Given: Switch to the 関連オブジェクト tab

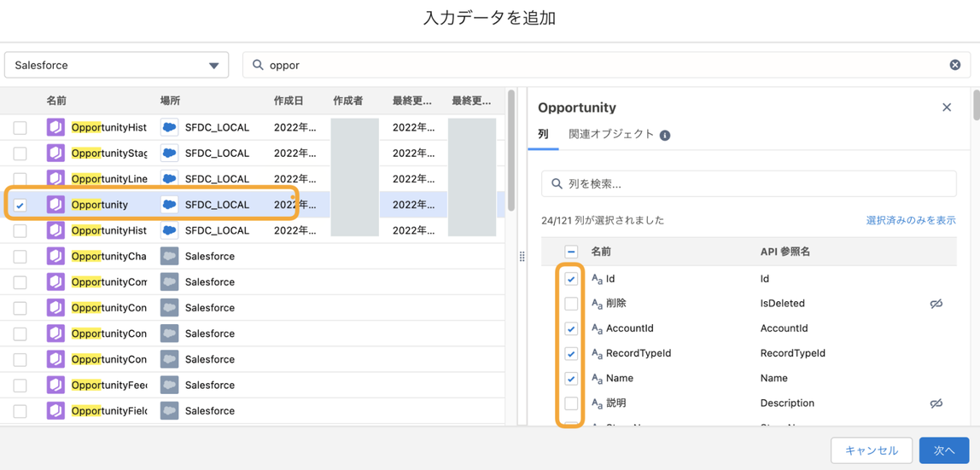Looking at the screenshot, I should [611, 135].
